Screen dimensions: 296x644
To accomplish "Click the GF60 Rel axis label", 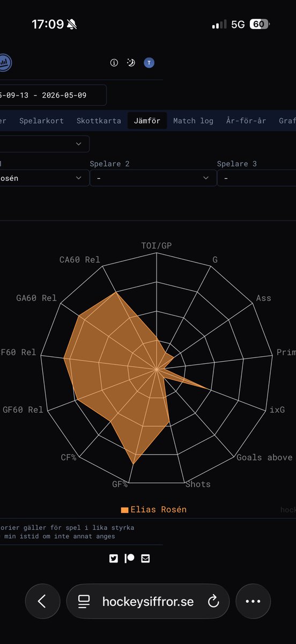I will pyautogui.click(x=23, y=409).
